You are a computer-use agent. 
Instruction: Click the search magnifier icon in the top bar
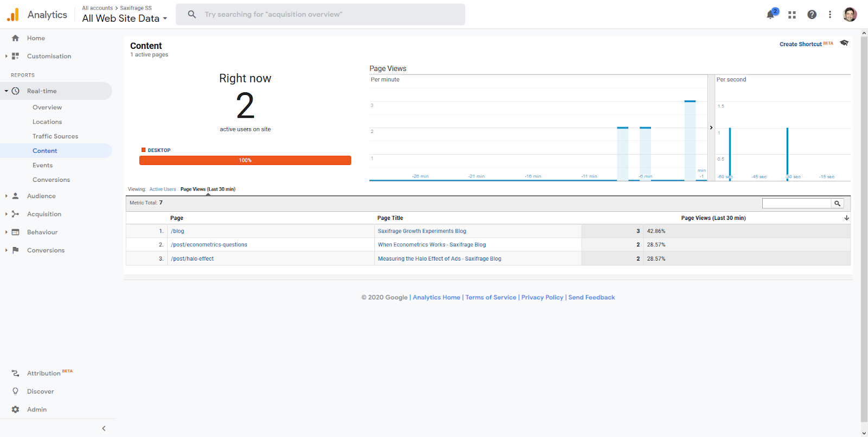(192, 15)
